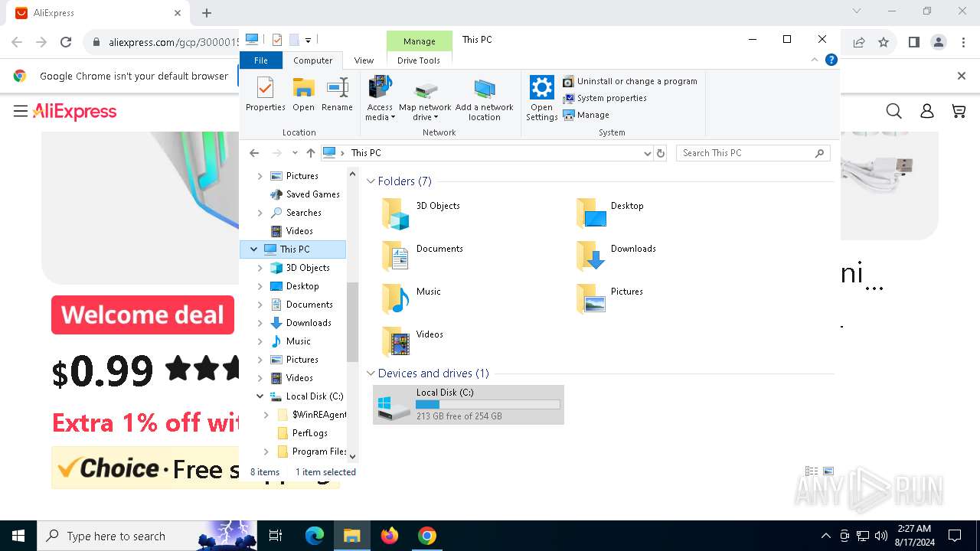
Task: Open address bar history dropdown
Action: 648,153
